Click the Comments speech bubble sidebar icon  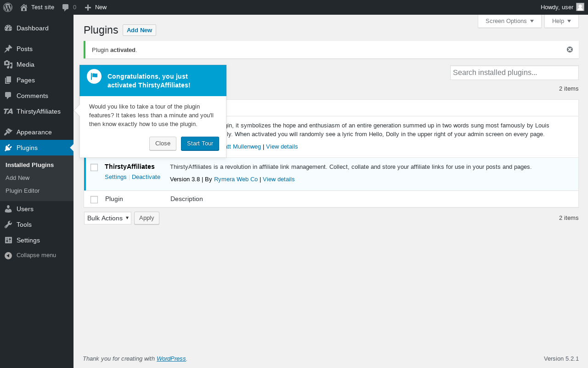pos(8,96)
